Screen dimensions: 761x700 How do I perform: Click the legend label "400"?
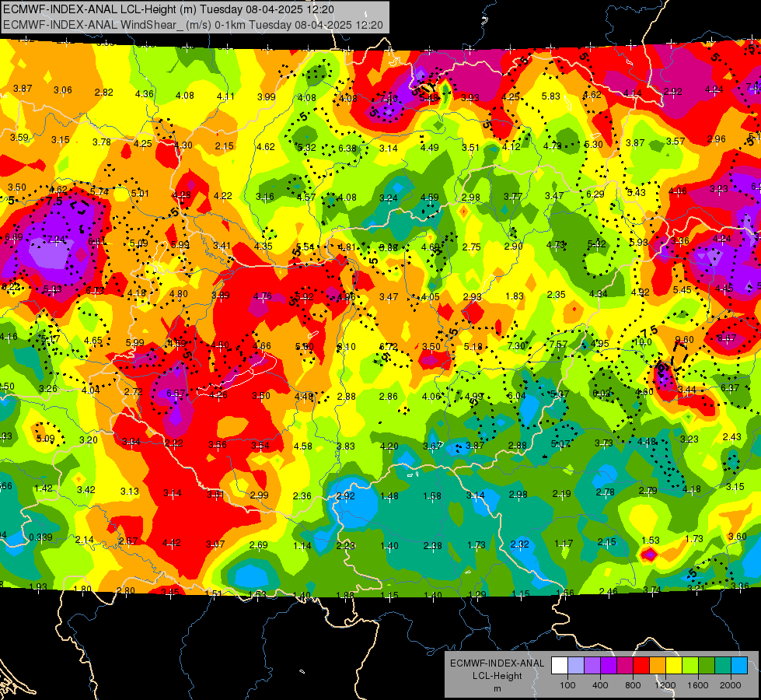600,685
